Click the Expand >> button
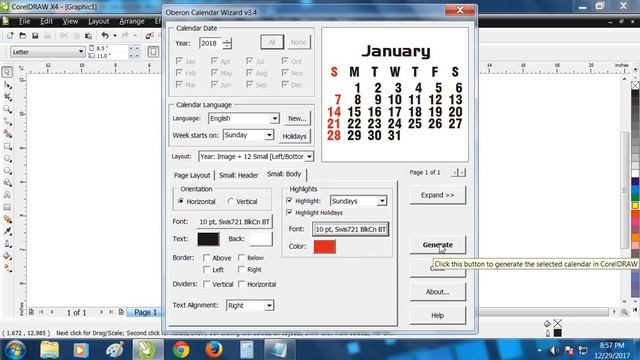Image resolution: width=640 pixels, height=360 pixels. 438,195
